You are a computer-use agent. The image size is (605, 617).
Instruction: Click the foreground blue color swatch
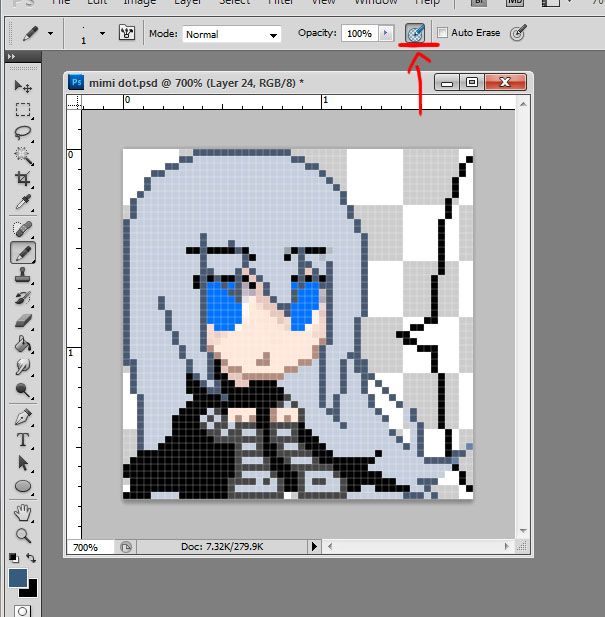18,578
